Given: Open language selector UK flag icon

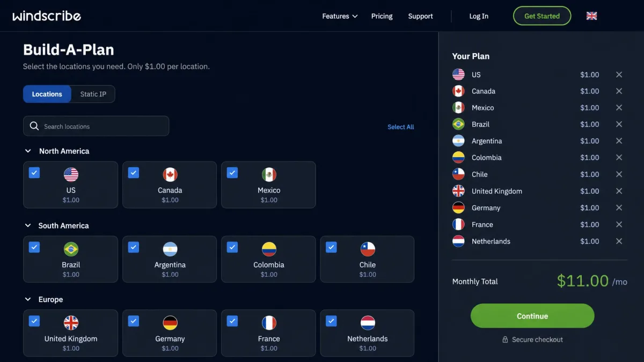Looking at the screenshot, I should point(591,16).
